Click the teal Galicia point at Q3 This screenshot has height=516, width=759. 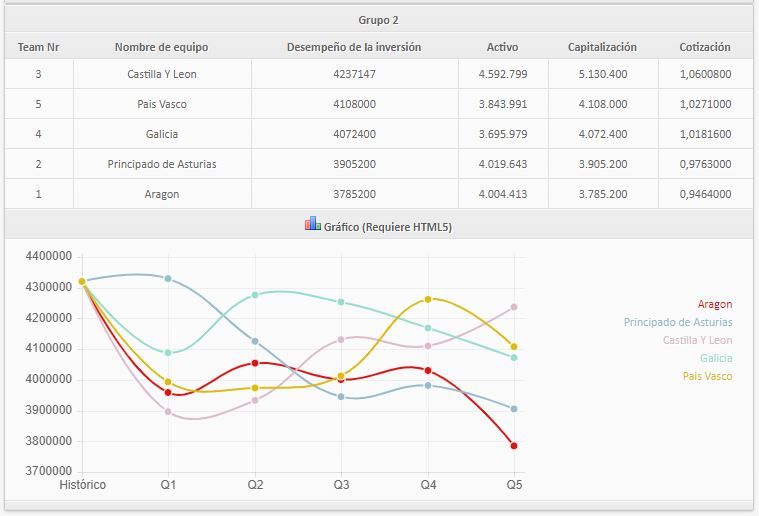[x=341, y=302]
